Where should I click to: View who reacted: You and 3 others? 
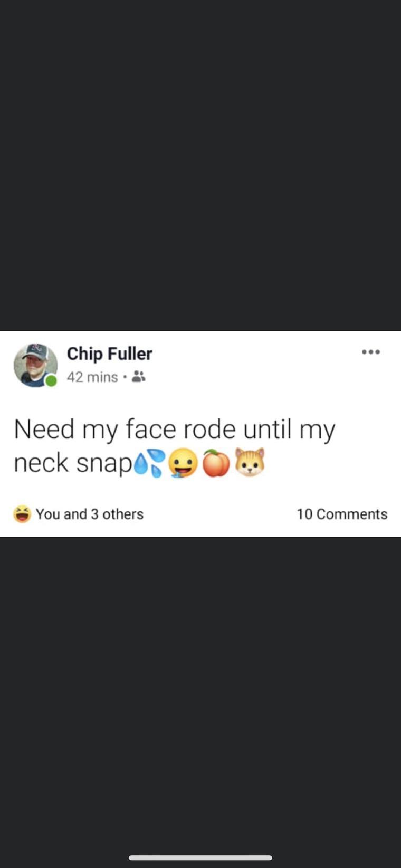coord(90,514)
